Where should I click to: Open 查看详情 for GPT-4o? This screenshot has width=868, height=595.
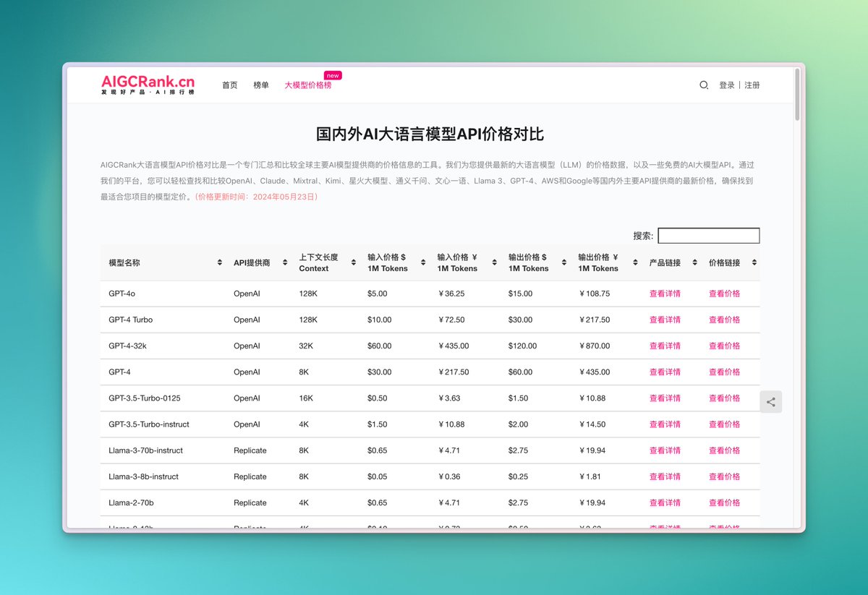tap(665, 294)
